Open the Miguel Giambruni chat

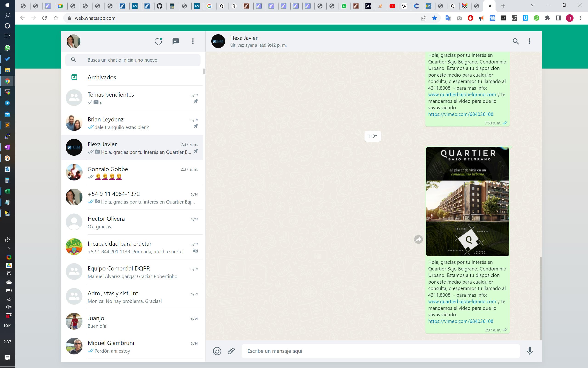[x=132, y=346]
